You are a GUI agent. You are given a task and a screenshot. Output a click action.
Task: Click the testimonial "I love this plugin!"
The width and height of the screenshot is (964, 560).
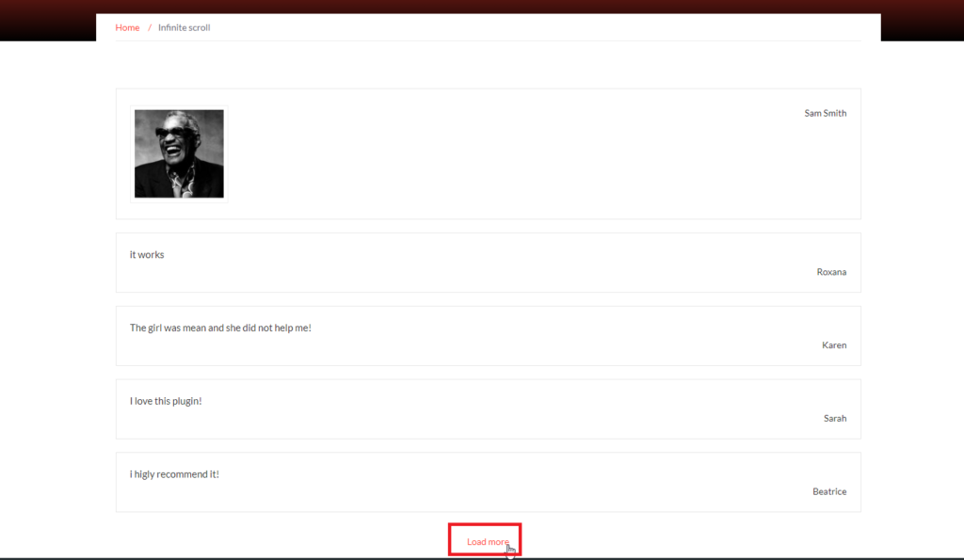click(166, 401)
